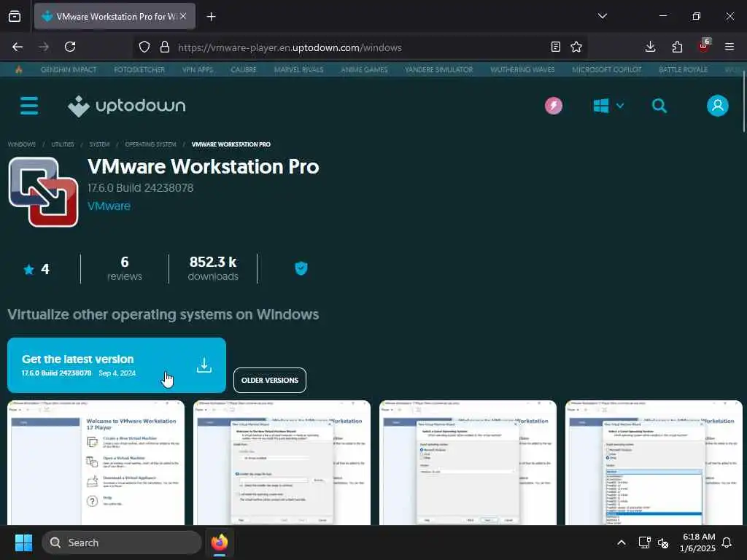747x560 pixels.
Task: Click Get the latest version button
Action: 117,365
